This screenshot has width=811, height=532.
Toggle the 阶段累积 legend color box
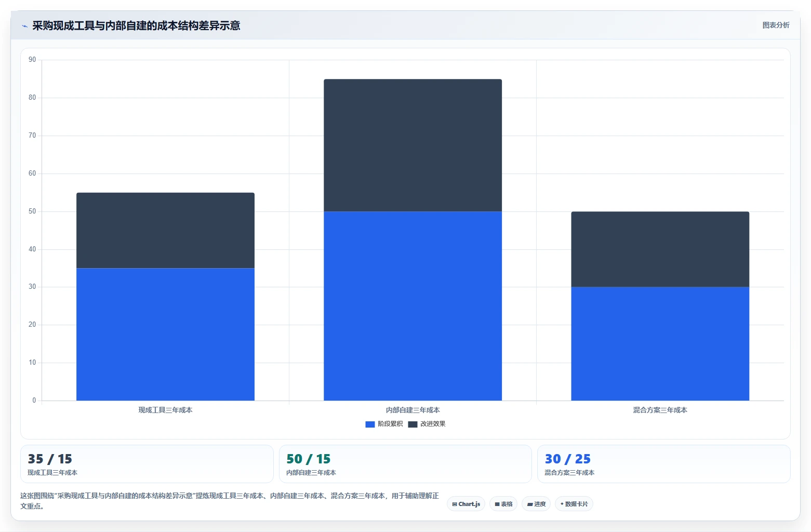coord(370,424)
